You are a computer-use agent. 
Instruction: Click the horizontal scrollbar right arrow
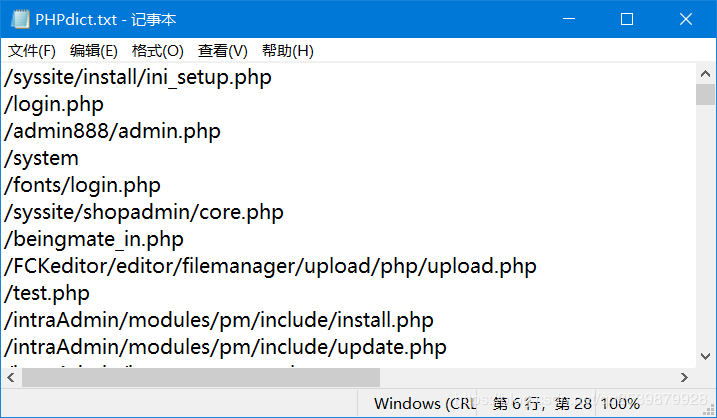684,377
